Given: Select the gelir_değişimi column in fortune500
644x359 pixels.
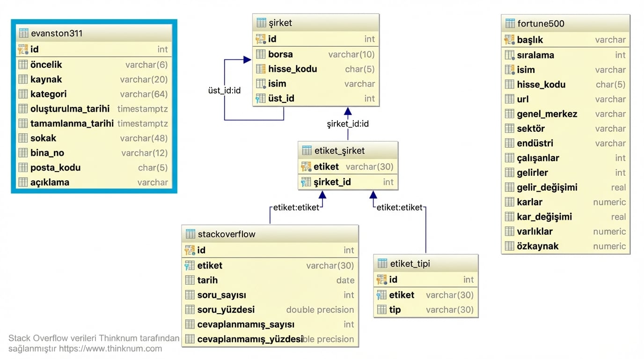Looking at the screenshot, I should click(x=565, y=187).
